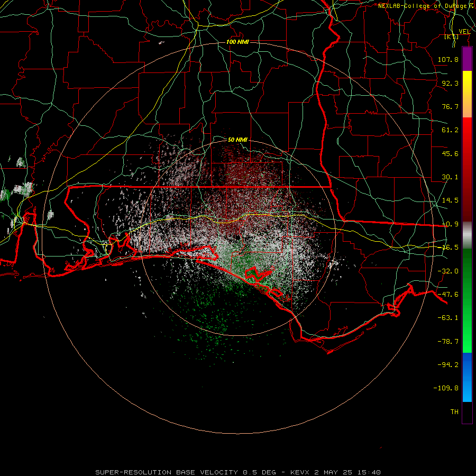Image resolution: width=476 pixels, height=476 pixels.
Task: Select the -47.6 value on the velocity scale
Action: point(448,295)
